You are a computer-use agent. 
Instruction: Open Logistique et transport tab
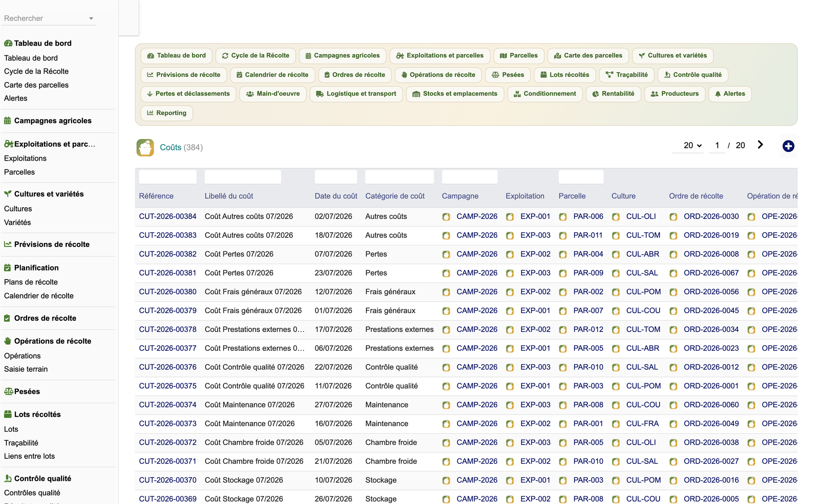[356, 94]
